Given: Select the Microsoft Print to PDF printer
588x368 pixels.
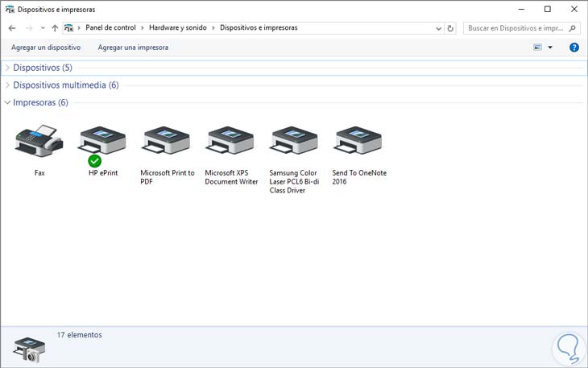Looking at the screenshot, I should click(167, 141).
